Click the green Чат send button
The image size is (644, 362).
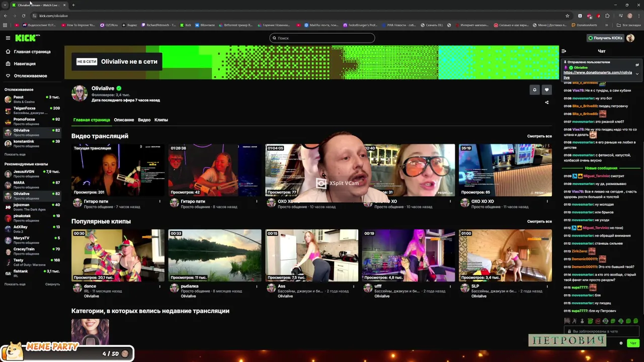(x=633, y=343)
